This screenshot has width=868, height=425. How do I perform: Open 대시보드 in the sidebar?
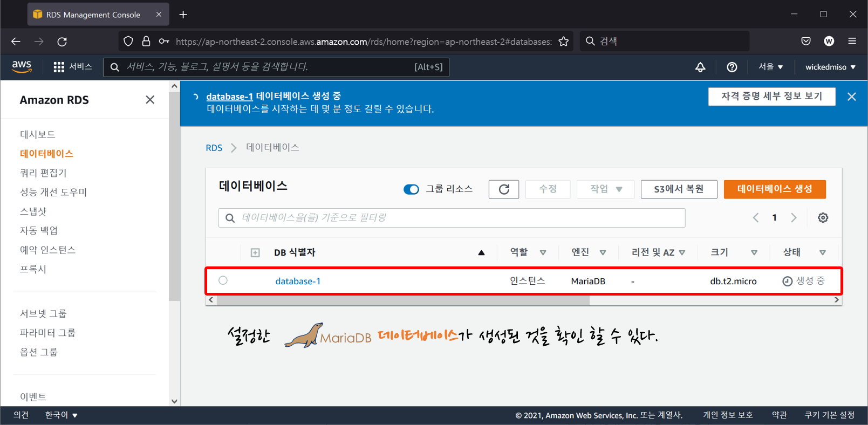pos(37,134)
